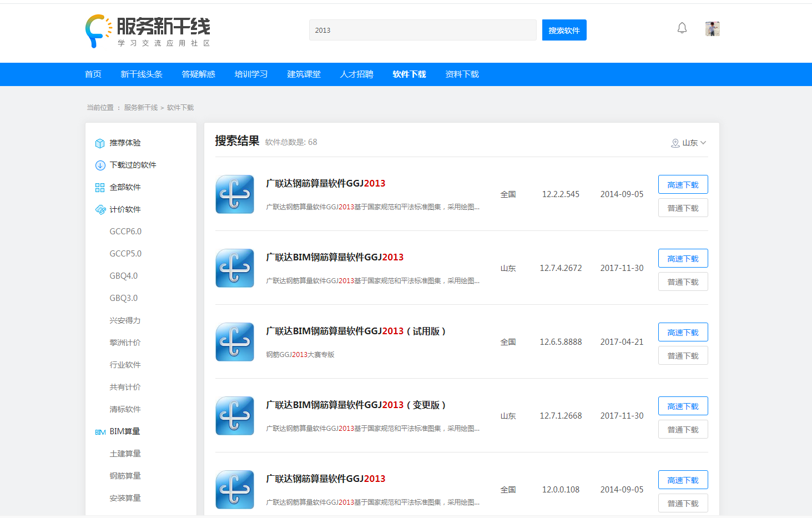The image size is (812, 518).
Task: Open 推荐体验 in the sidebar
Action: [125, 143]
